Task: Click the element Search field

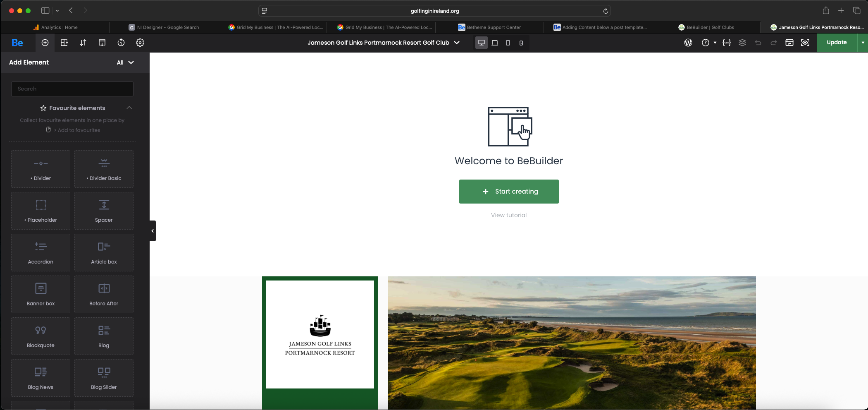Action: tap(72, 89)
